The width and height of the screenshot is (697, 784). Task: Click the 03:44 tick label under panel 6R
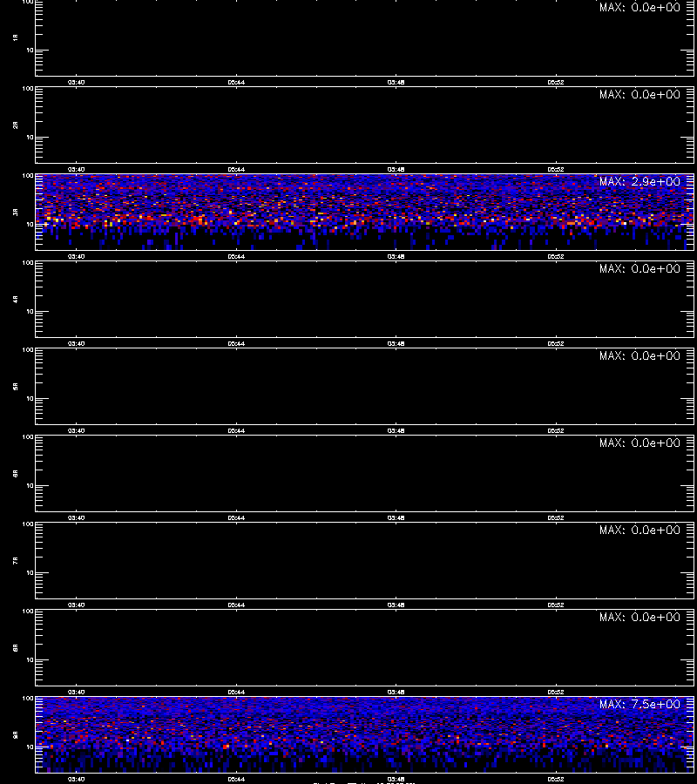coord(236,518)
